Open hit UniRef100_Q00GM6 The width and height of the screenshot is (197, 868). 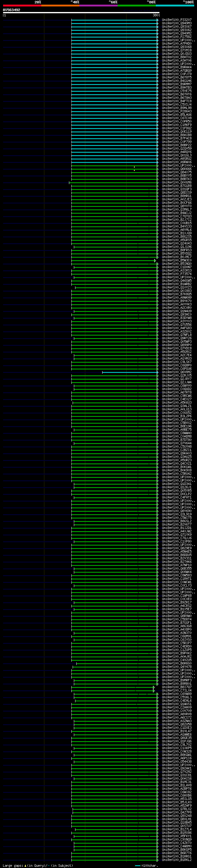pyautogui.click(x=177, y=182)
